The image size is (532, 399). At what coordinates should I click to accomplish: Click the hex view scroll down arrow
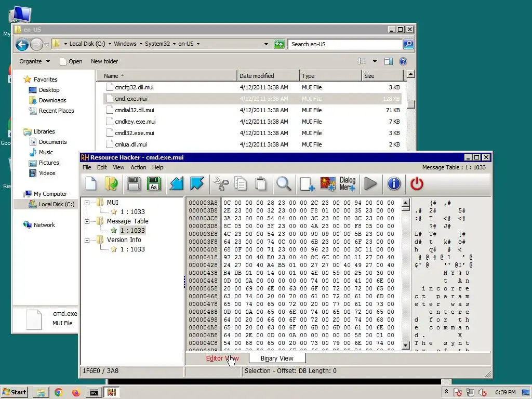[x=405, y=345]
